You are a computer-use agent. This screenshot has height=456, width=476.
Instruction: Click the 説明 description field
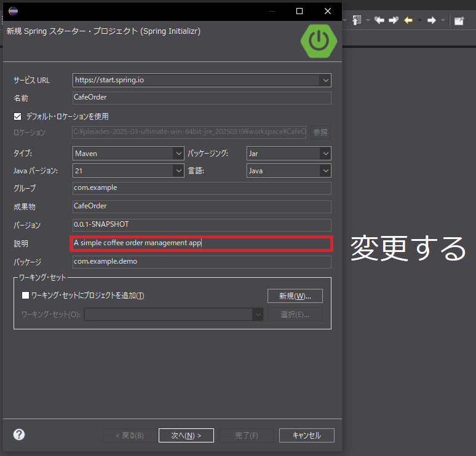point(202,243)
